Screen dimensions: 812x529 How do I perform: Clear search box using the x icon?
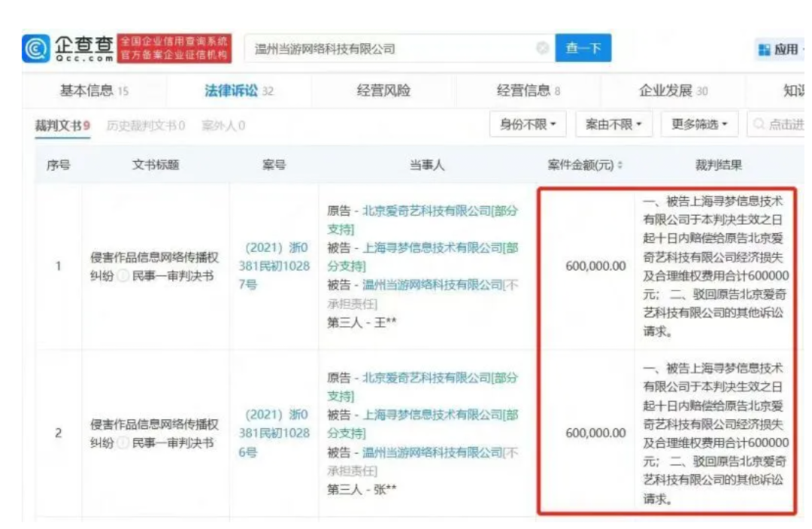click(x=543, y=47)
